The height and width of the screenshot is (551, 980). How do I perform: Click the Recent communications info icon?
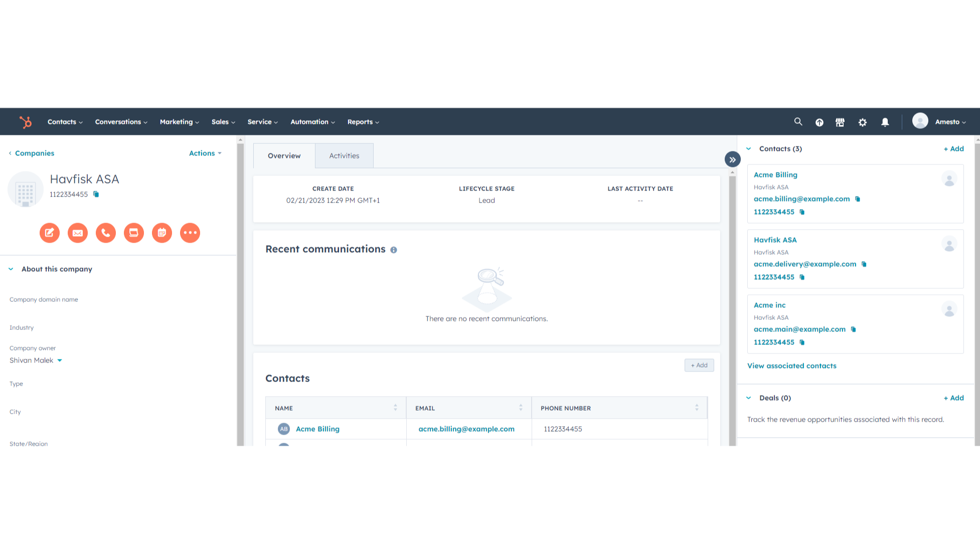(x=394, y=250)
